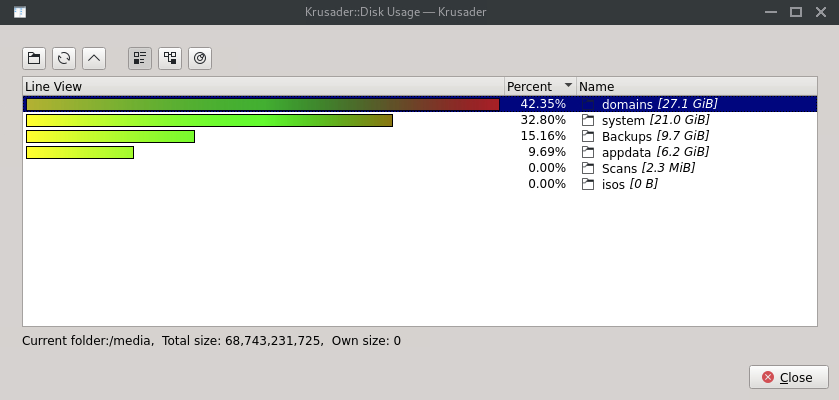Maximize the Disk Usage window
Image resolution: width=839 pixels, height=400 pixels.
[x=796, y=12]
